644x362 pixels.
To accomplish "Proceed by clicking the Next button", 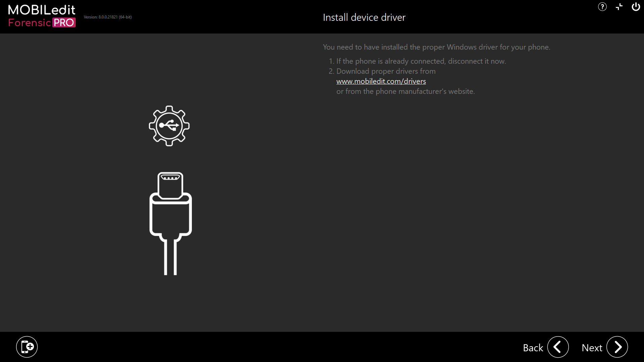I will click(x=592, y=348).
